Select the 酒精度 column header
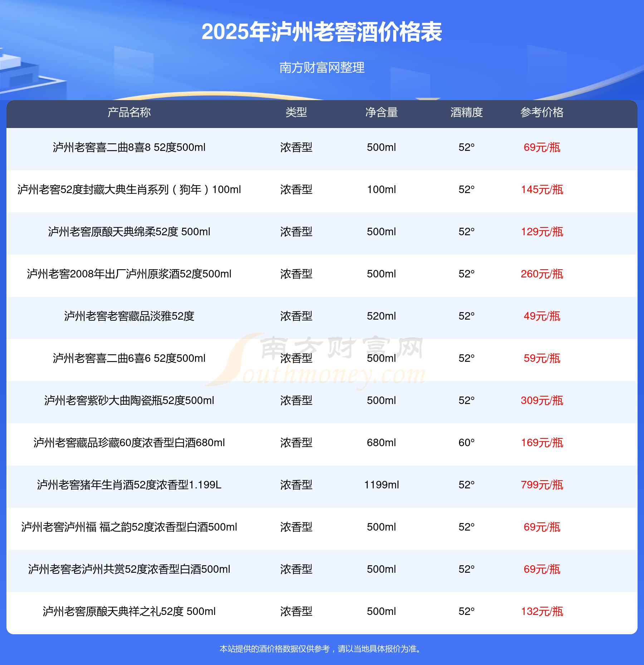 [x=467, y=113]
